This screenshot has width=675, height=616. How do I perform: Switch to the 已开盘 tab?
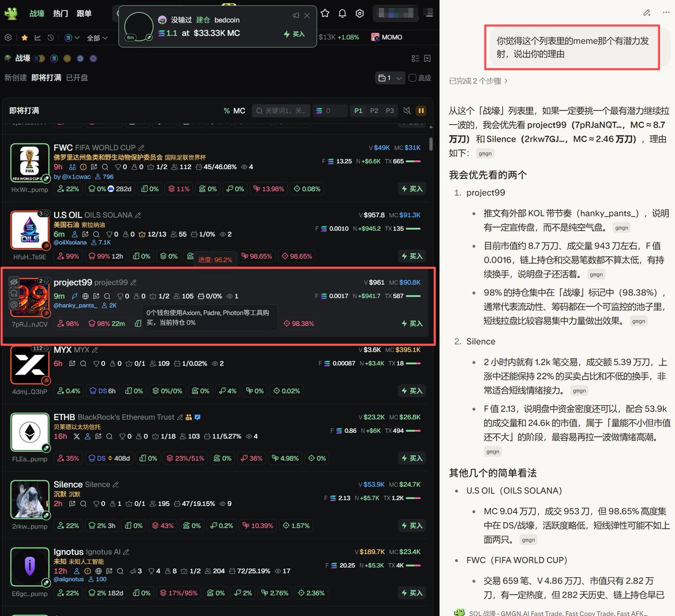point(77,78)
